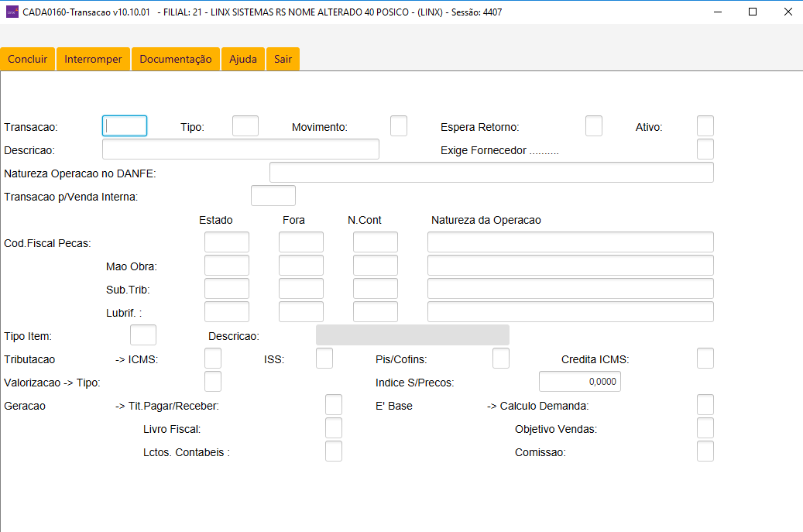803x532 pixels.
Task: Click the Exige Fornecedor box
Action: click(x=705, y=149)
